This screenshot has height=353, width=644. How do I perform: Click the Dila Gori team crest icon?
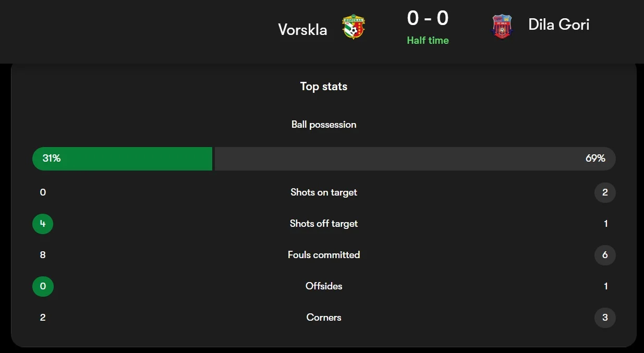click(502, 26)
